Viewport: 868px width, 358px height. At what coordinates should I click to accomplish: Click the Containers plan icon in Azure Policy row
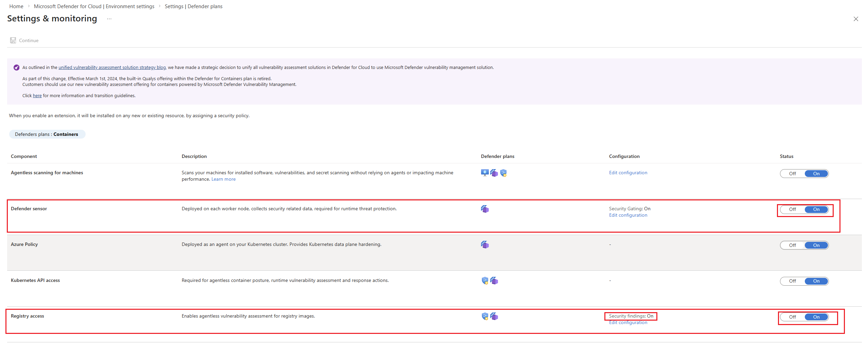485,245
